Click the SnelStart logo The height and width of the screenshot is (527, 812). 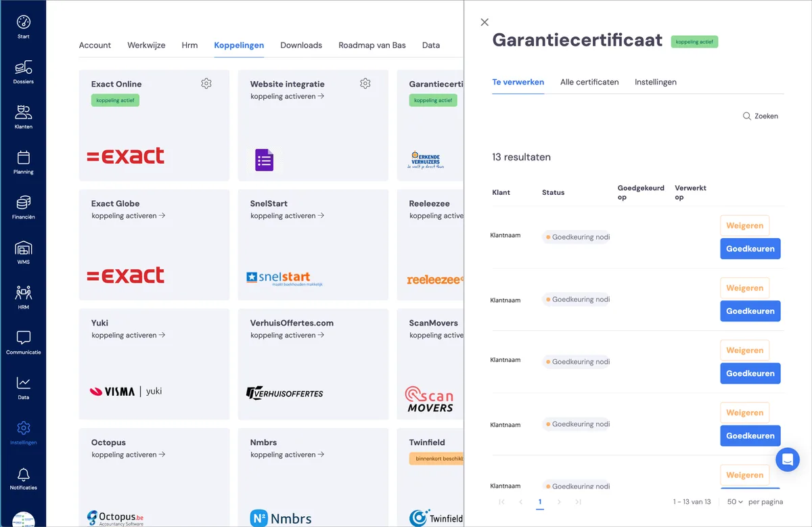coord(285,278)
